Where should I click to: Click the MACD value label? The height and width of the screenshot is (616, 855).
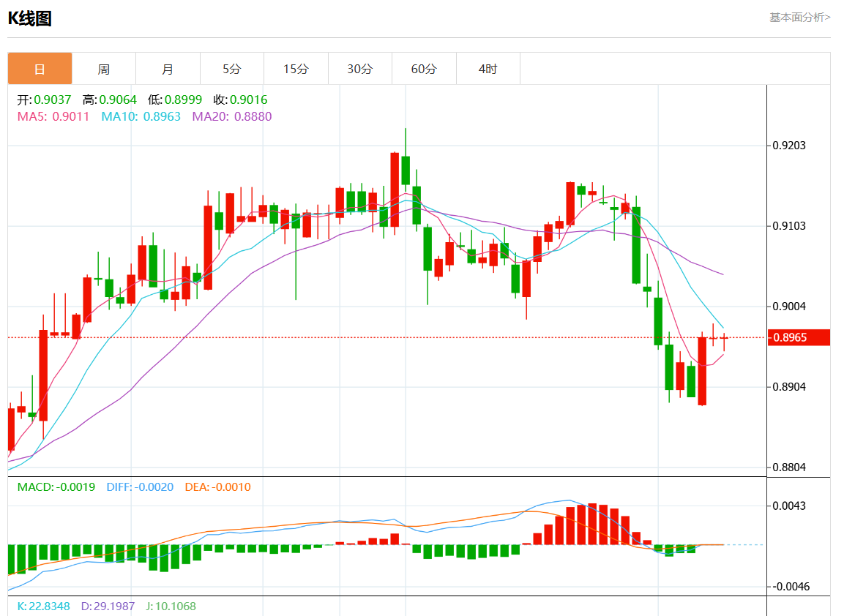[56, 487]
